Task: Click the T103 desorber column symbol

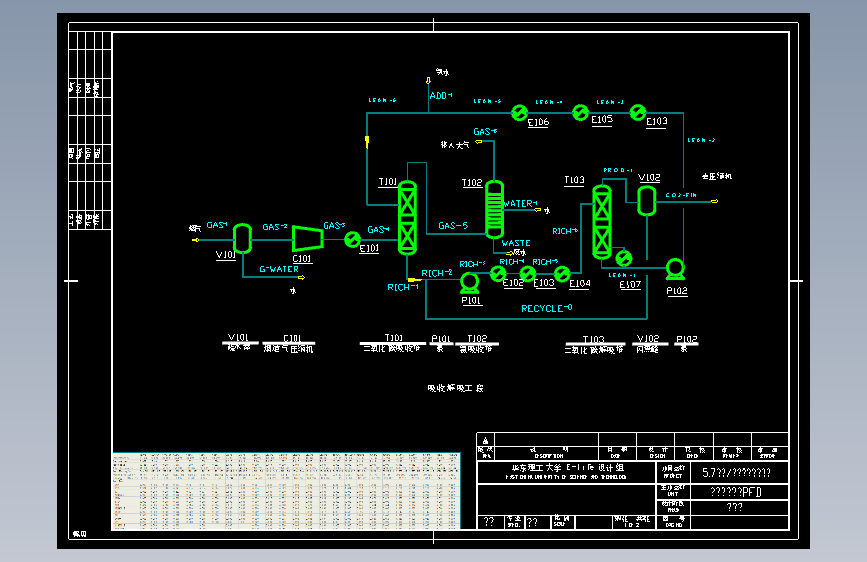Action: 602,222
